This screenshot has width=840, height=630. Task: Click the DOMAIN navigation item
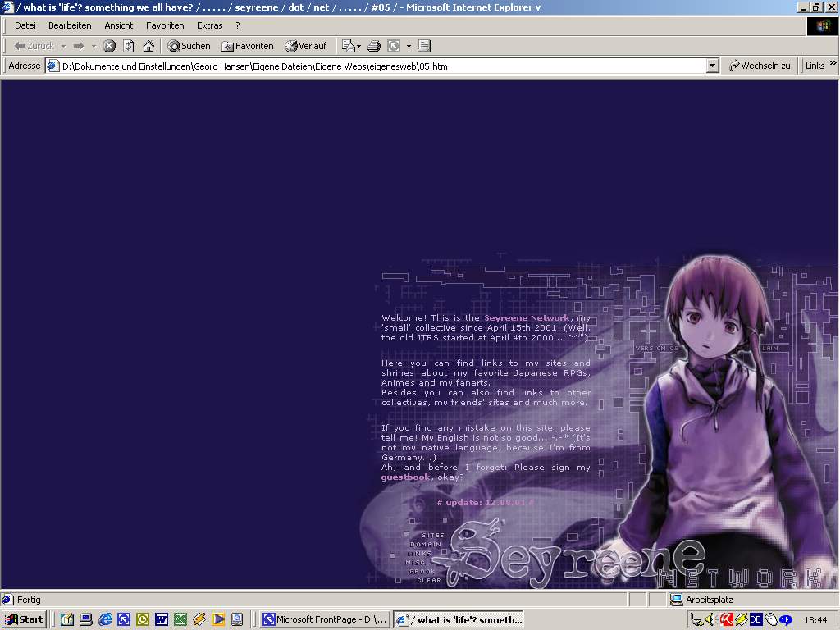tap(426, 544)
